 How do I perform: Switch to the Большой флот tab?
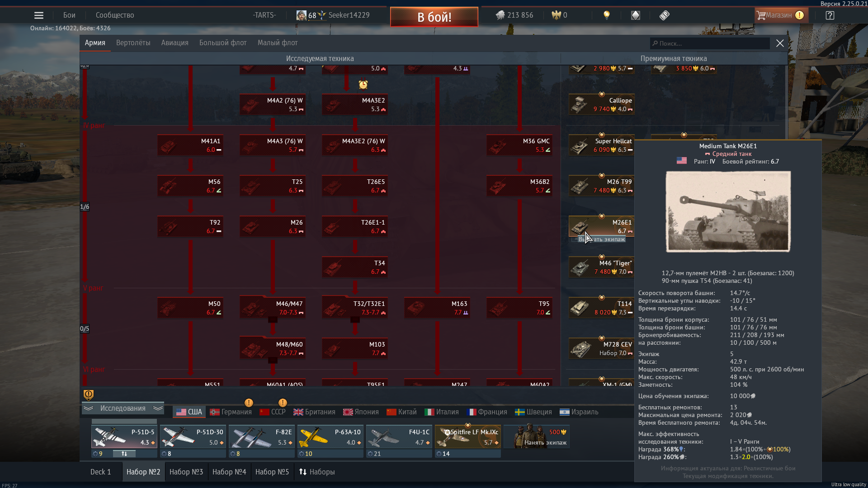pyautogui.click(x=223, y=43)
